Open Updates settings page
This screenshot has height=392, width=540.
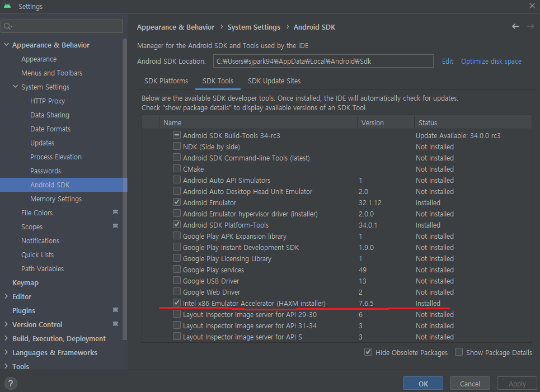[x=42, y=143]
